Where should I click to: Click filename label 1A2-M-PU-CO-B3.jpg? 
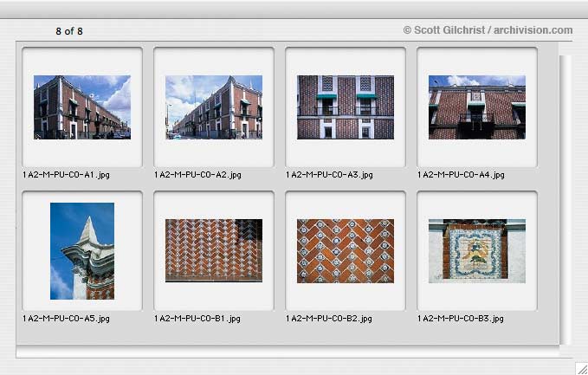tap(461, 319)
